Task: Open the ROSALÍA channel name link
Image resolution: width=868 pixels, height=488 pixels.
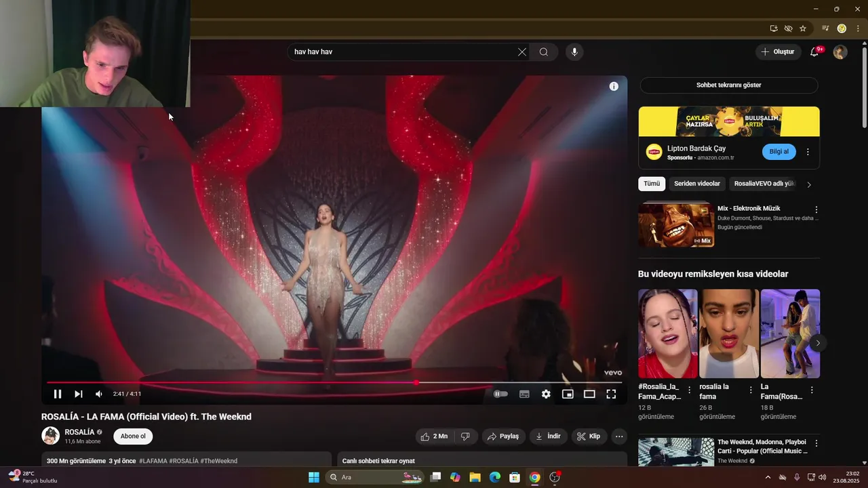Action: (79, 432)
